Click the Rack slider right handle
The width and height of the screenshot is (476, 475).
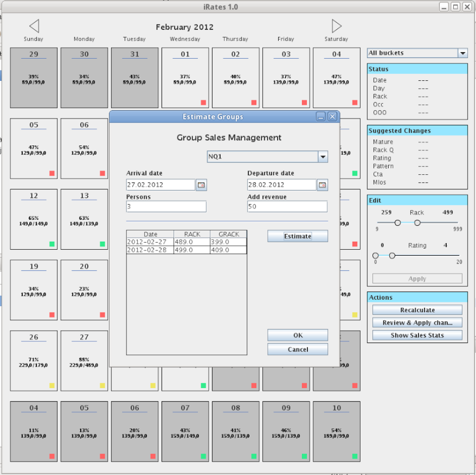[417, 223]
